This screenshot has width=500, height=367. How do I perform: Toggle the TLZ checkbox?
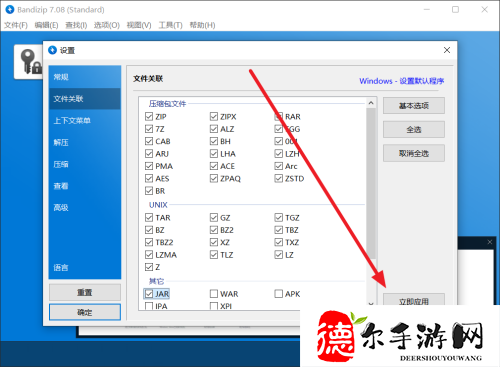(214, 255)
